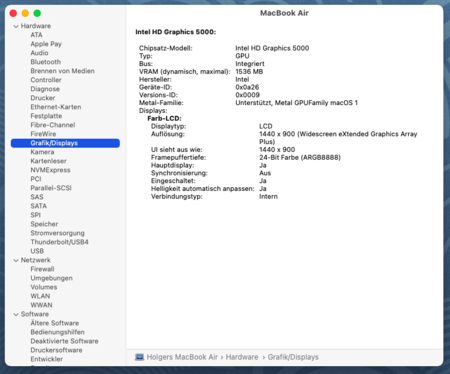The width and height of the screenshot is (450, 374).
Task: Select Ethernet-Karten
Action: click(x=56, y=107)
